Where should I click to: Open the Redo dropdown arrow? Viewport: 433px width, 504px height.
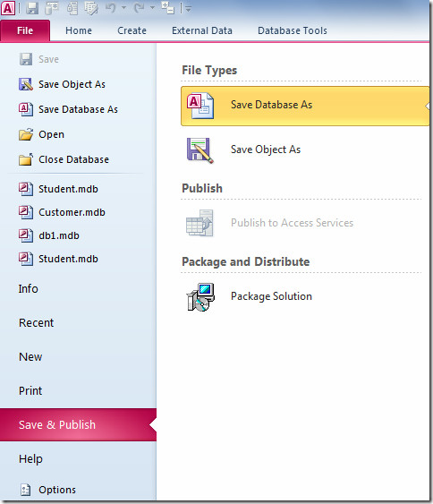(152, 8)
